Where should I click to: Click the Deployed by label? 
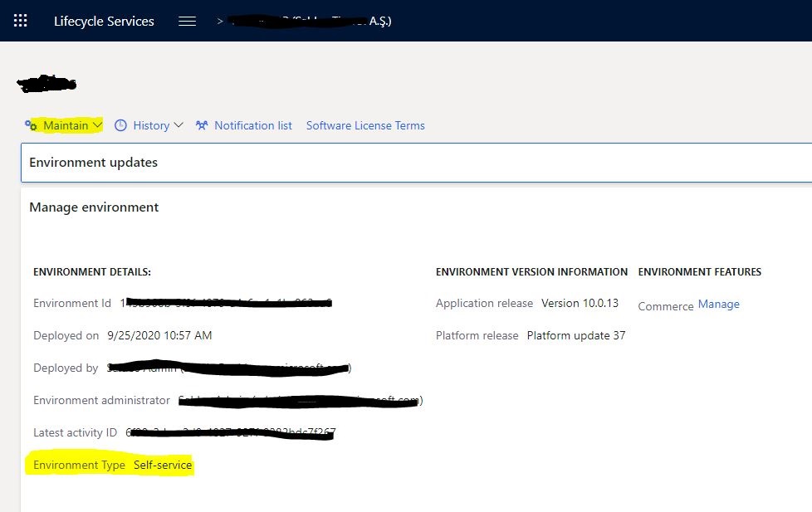(x=66, y=368)
